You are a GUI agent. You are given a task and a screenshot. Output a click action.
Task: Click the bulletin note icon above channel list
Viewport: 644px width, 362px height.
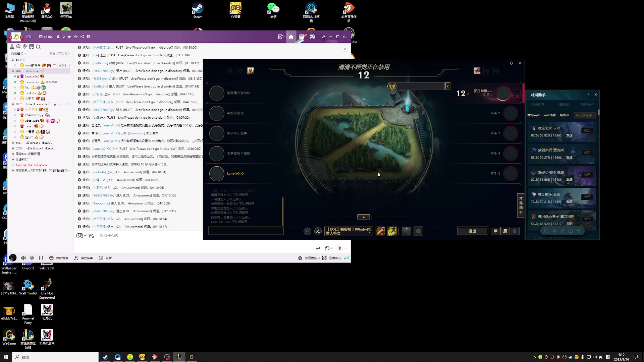click(x=32, y=47)
